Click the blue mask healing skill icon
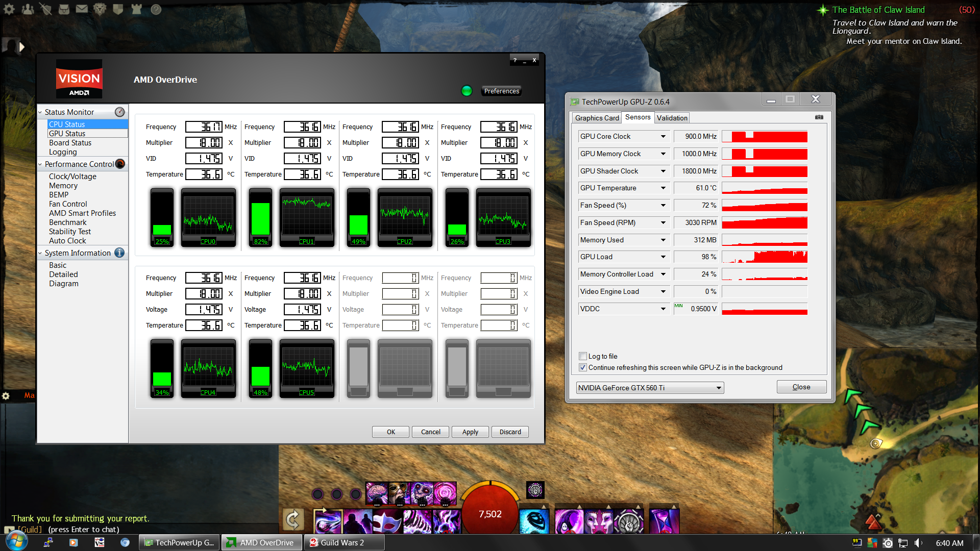This screenshot has height=551, width=980. (x=534, y=521)
